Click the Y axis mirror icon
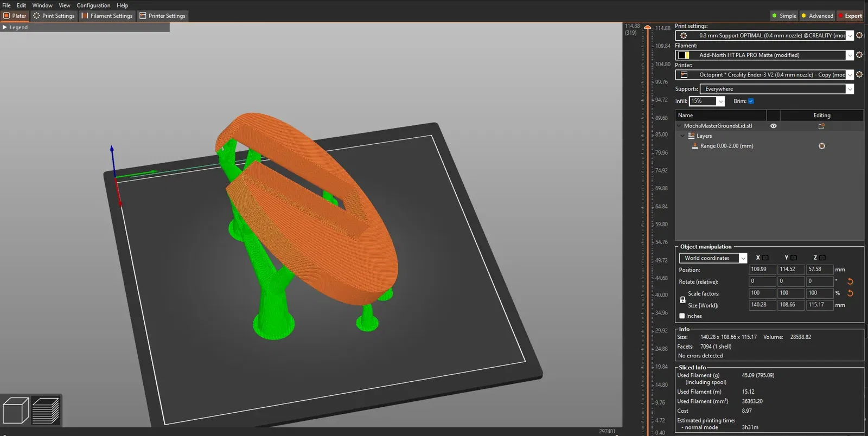This screenshot has height=436, width=868. pyautogui.click(x=794, y=258)
